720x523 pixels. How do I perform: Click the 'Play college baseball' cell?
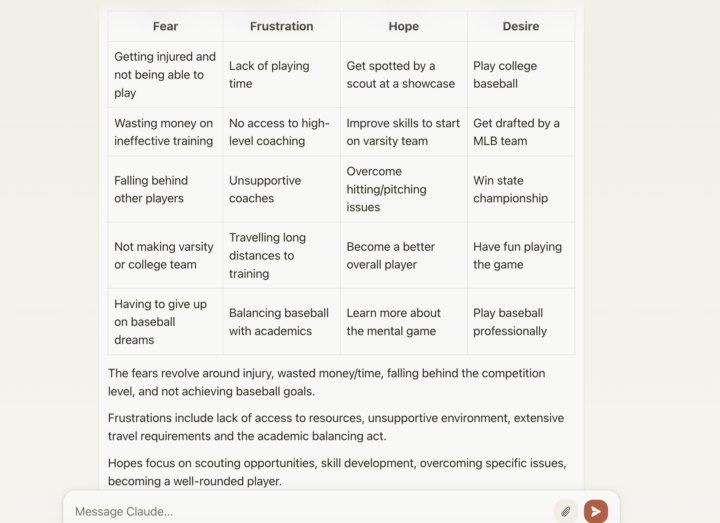click(520, 75)
